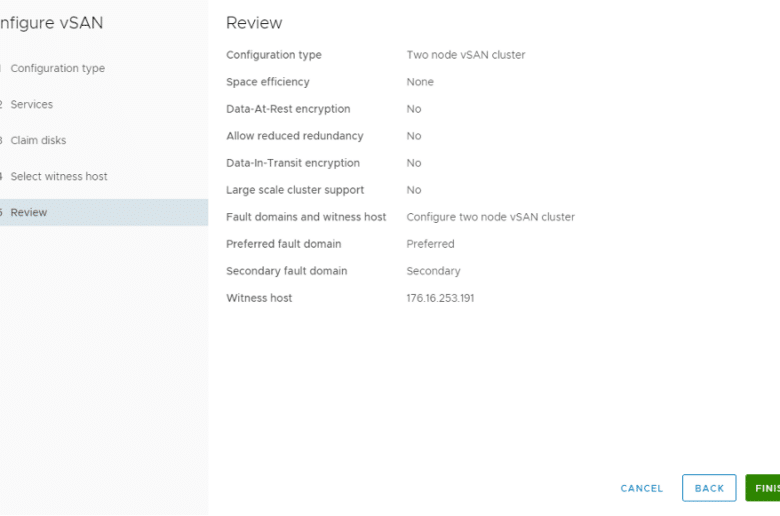This screenshot has height=516, width=780.
Task: Click the Data-In-Transit encryption label
Action: pos(293,163)
